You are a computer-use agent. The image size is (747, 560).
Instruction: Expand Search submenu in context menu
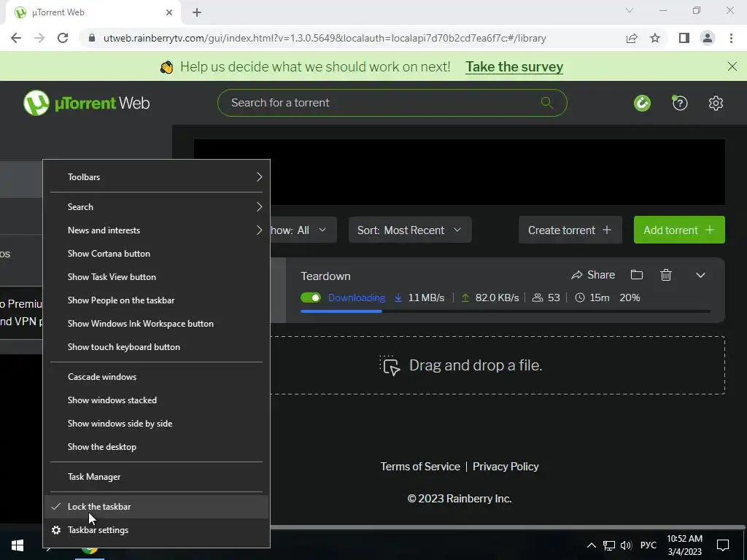[156, 207]
